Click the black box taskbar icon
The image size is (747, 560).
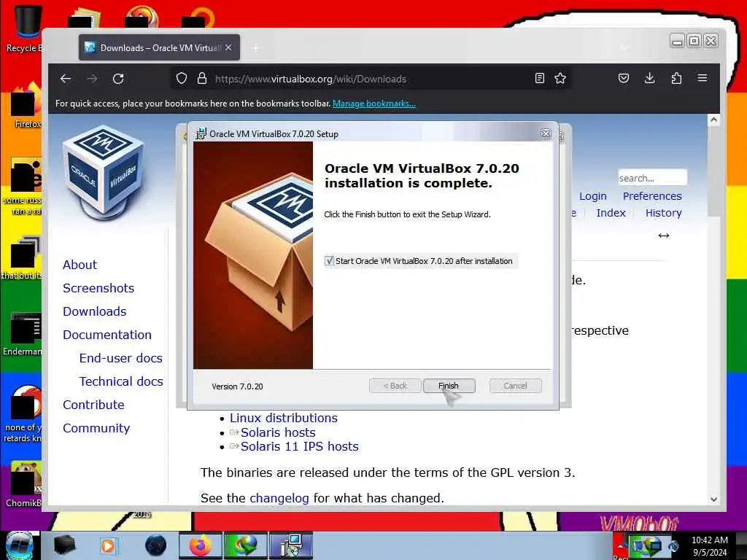(x=64, y=545)
